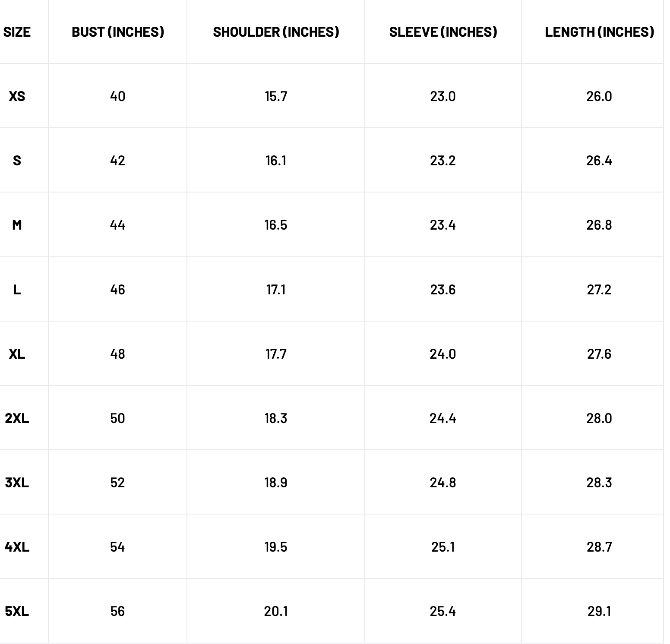Click bust value 40 for XS
This screenshot has height=644, width=670.
[x=117, y=96]
